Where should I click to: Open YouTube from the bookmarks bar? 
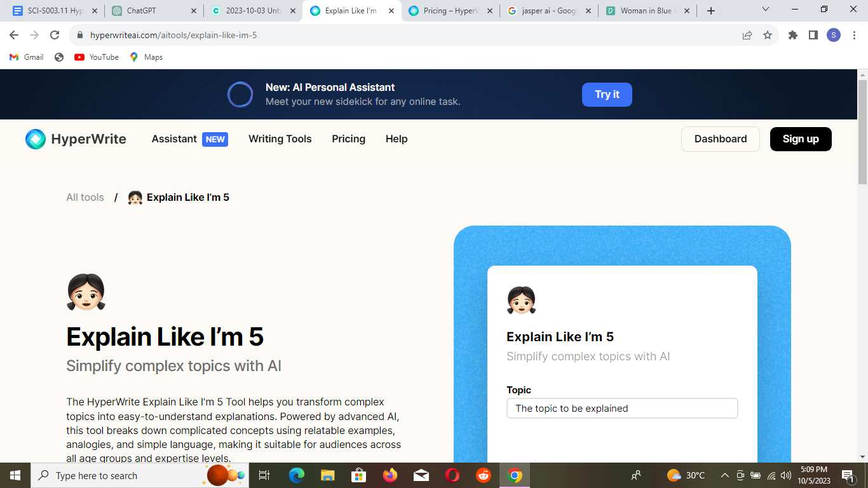coord(96,57)
